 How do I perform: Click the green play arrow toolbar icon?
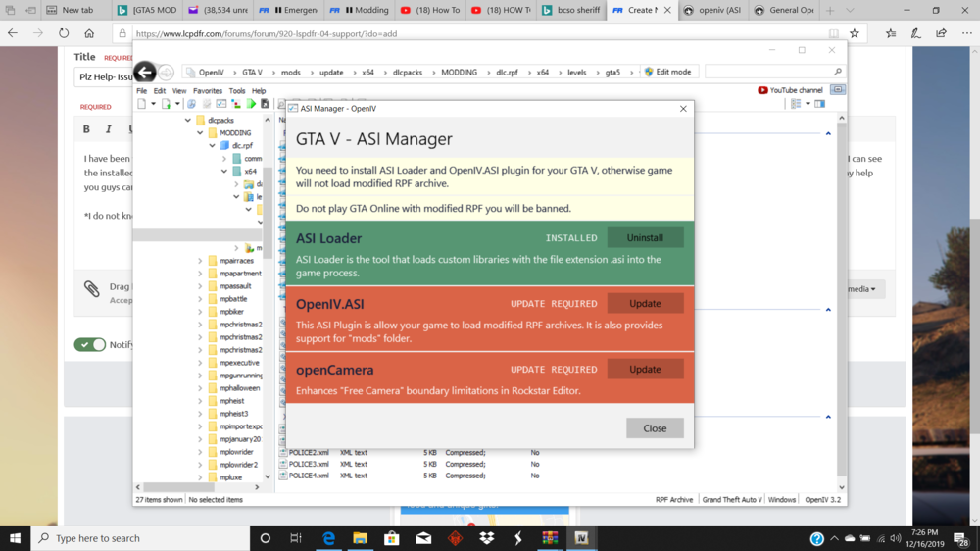click(251, 104)
